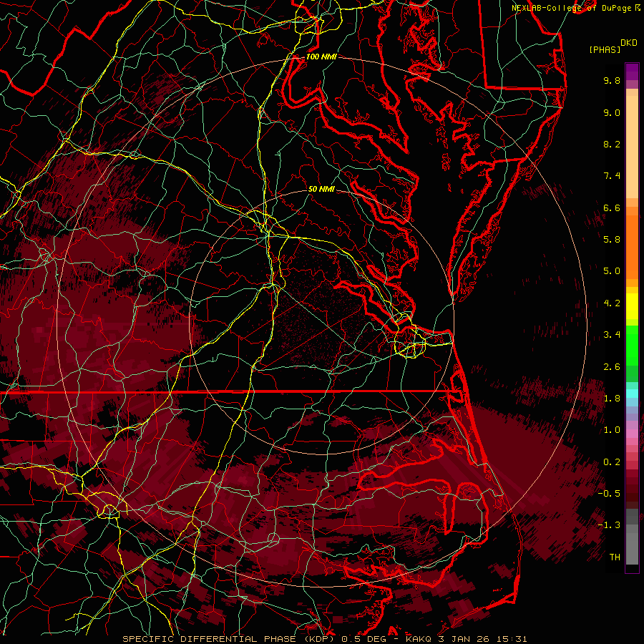Click the SPECIFIC DIFFERENTIAL PHASE (KDP) caption
This screenshot has width=644, height=644.
(x=230, y=639)
